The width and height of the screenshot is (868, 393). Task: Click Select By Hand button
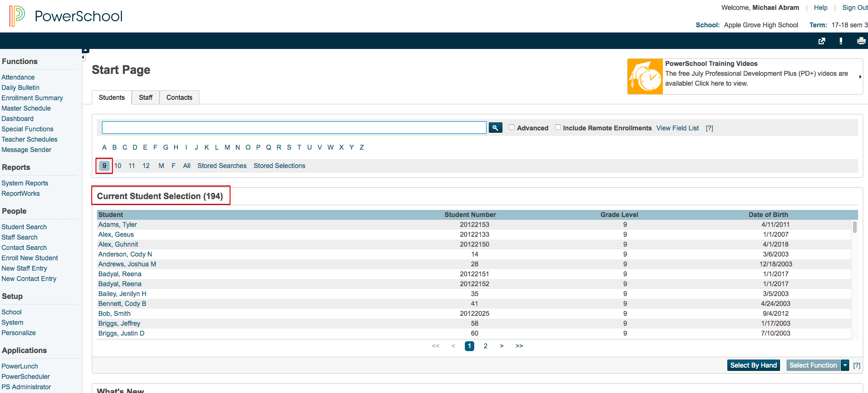[x=753, y=365]
